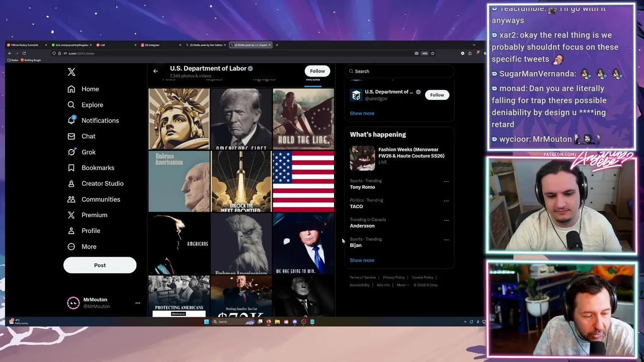Open the golden Statue of Liberty image
The height and width of the screenshot is (362, 644).
179,119
